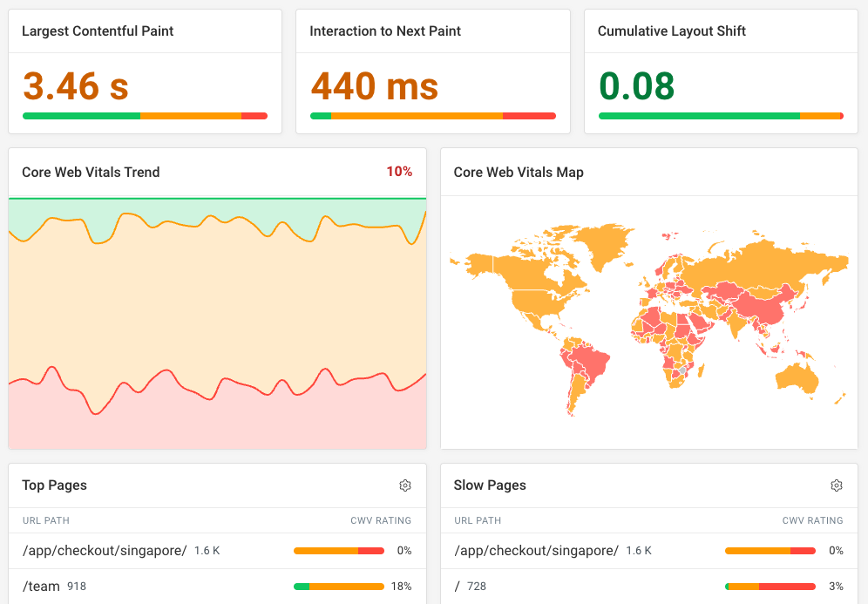This screenshot has width=868, height=604.
Task: Sort by the CWV RATING column header
Action: [x=381, y=520]
